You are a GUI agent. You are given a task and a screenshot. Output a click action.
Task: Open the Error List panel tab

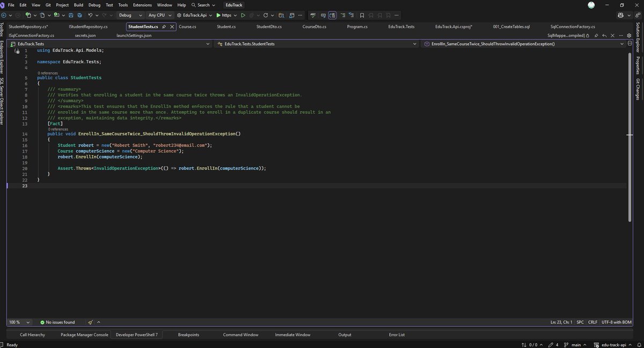click(397, 335)
